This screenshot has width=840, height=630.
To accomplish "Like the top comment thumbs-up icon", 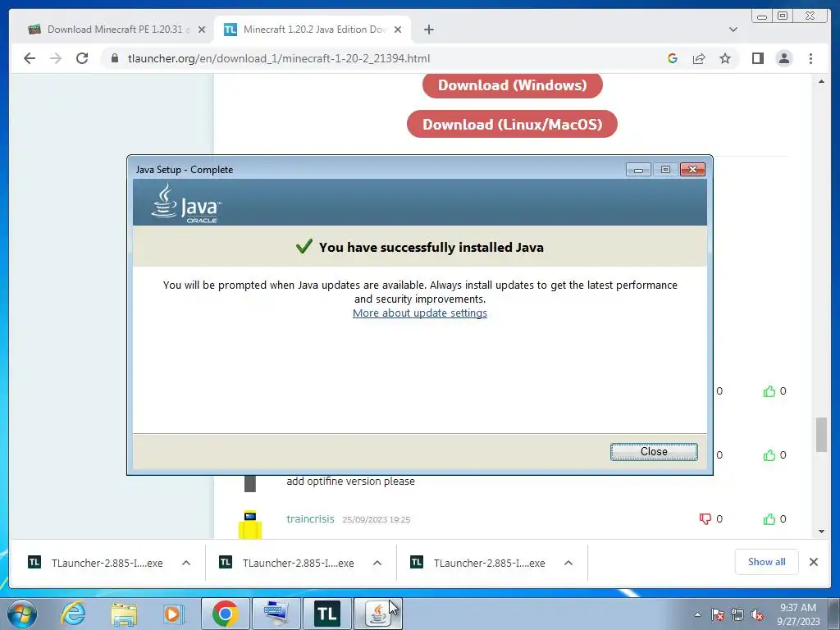I will pyautogui.click(x=769, y=391).
